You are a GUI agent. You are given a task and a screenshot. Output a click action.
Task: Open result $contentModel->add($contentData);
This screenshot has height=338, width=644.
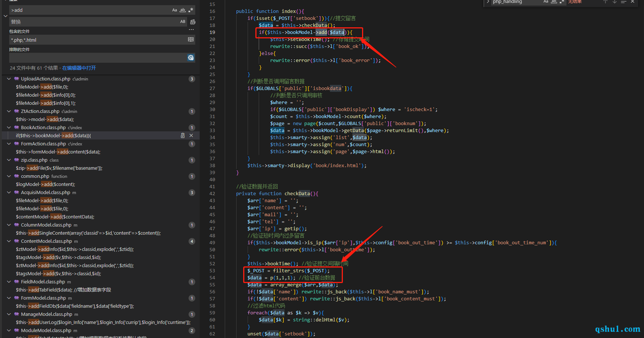[x=55, y=217]
